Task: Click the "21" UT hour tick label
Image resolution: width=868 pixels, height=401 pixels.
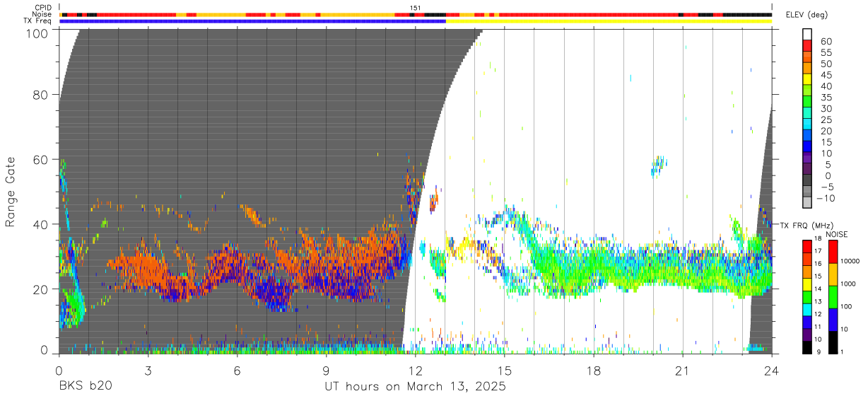Action: [x=682, y=370]
